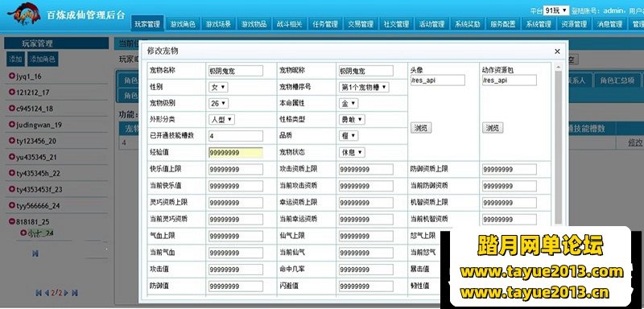Expand the ty123456_20 player node
This screenshot has height=309, width=644.
tap(12, 141)
